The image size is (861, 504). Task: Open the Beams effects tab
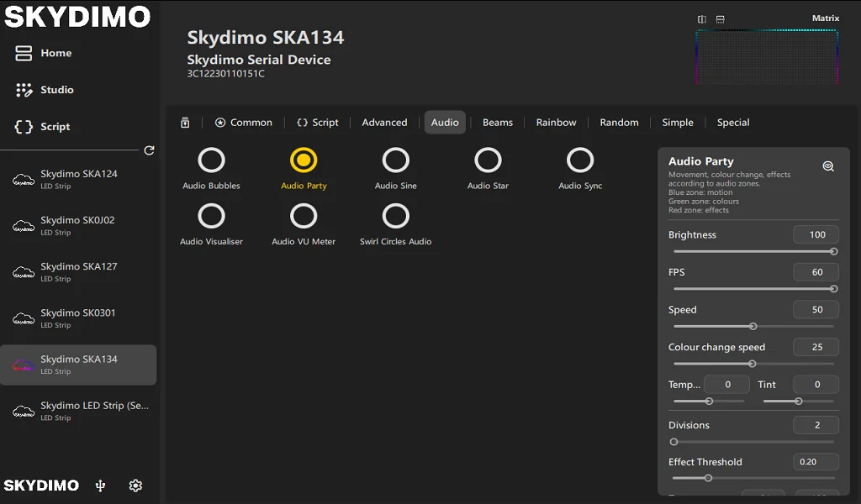point(497,123)
